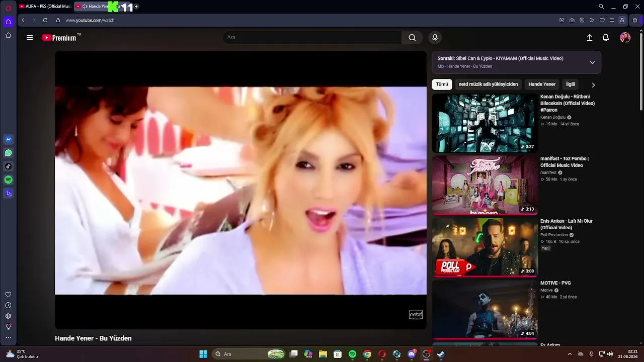Click the netd watermark channel logo
The width and height of the screenshot is (644, 362).
click(x=416, y=315)
